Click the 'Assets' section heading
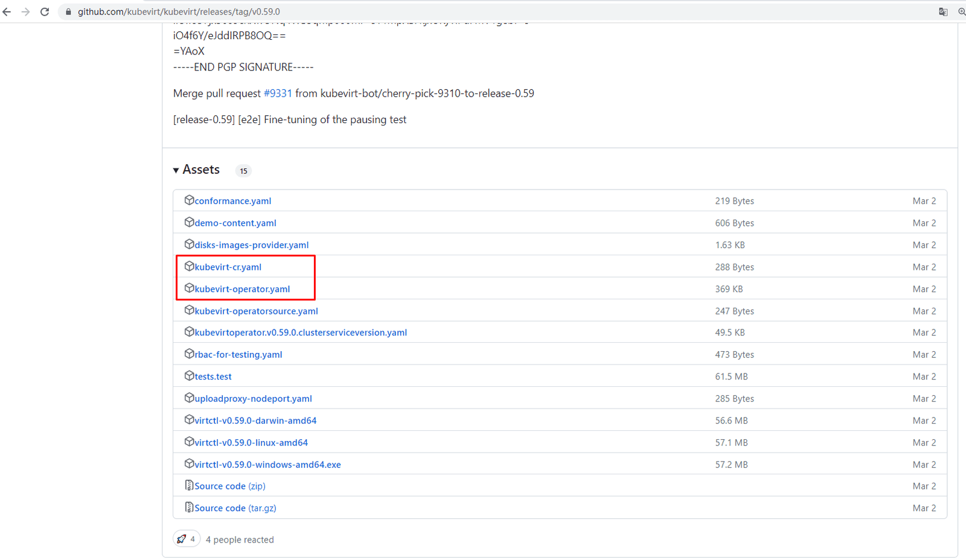 [x=201, y=170]
